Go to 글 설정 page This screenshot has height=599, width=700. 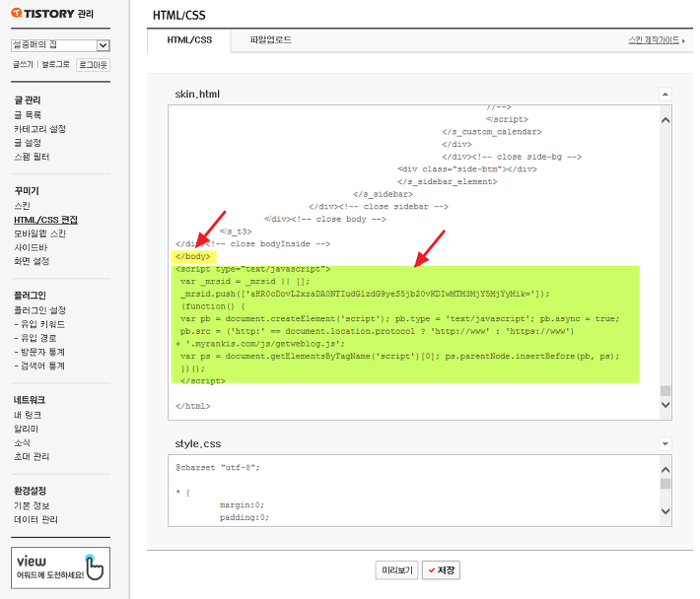click(x=28, y=143)
